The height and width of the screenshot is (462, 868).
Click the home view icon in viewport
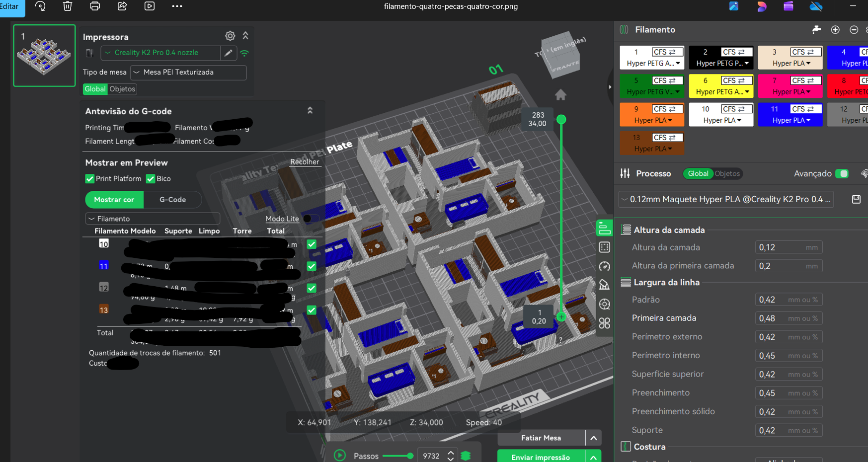click(x=560, y=95)
